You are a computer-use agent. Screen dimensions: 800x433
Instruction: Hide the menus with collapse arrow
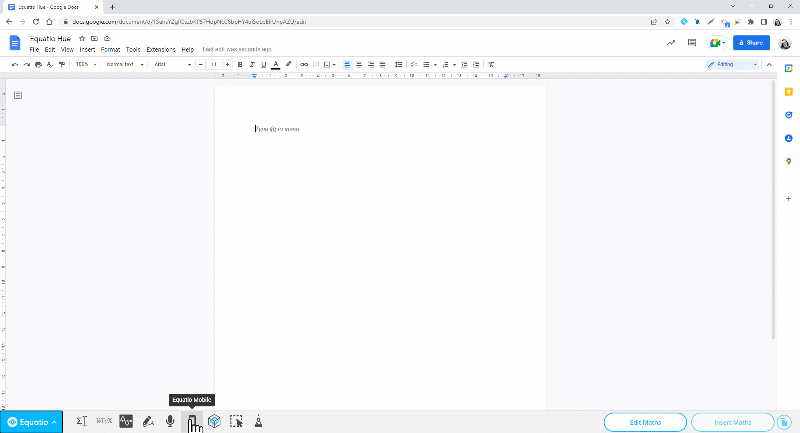(x=769, y=64)
